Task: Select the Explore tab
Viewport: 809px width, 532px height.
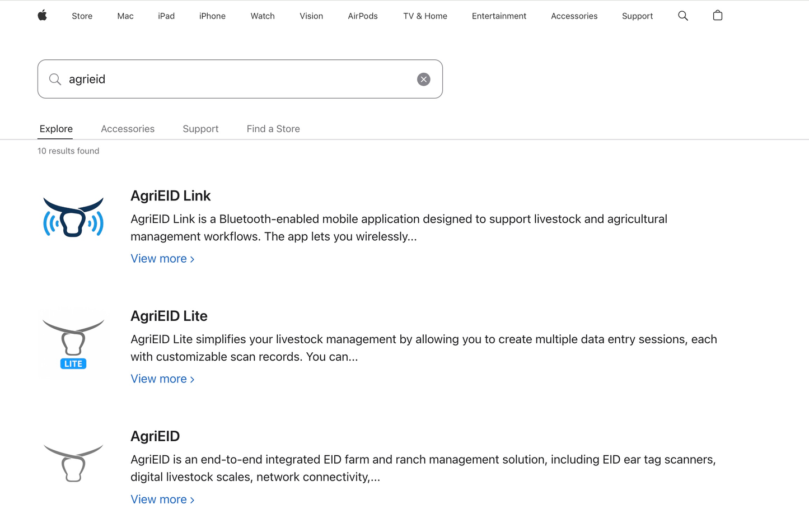Action: click(x=55, y=129)
